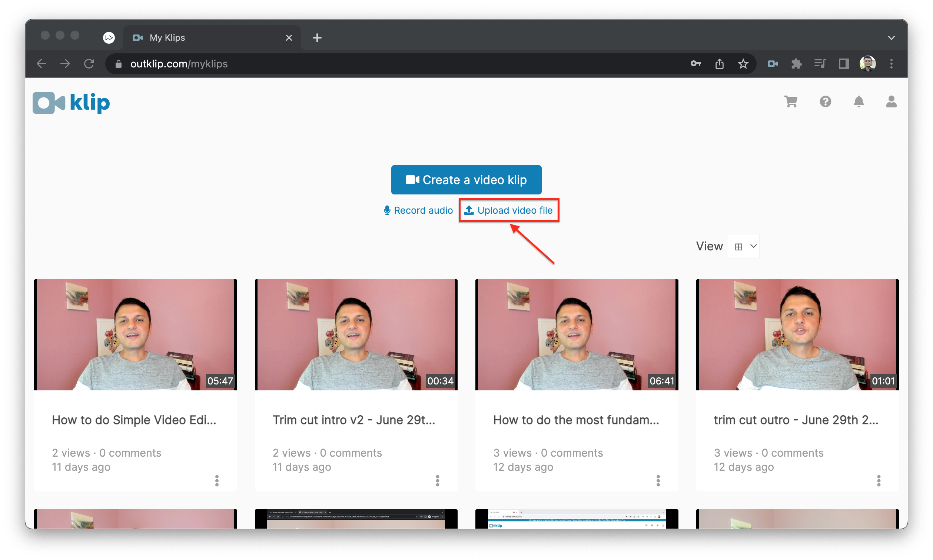Click the help question mark icon

pyautogui.click(x=825, y=102)
